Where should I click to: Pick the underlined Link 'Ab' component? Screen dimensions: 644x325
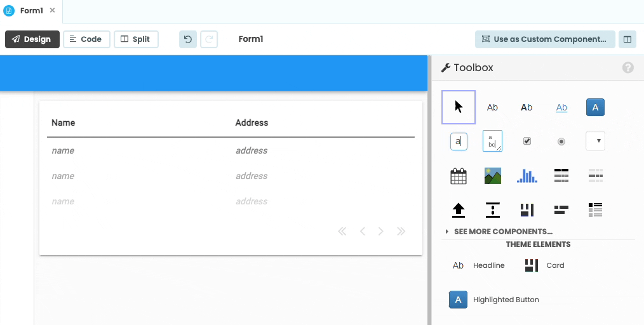[561, 107]
